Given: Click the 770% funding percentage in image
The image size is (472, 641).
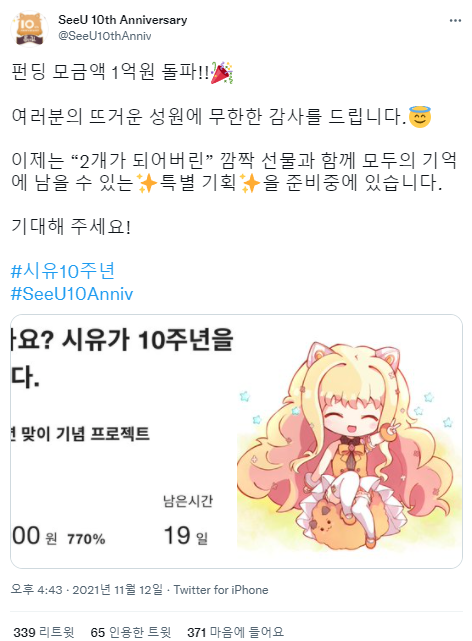Looking at the screenshot, I should 86,539.
